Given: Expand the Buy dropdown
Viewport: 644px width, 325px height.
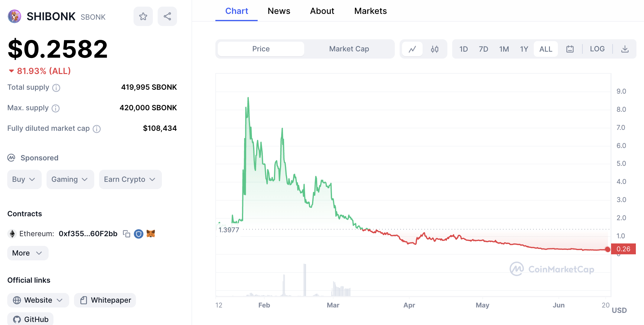Looking at the screenshot, I should pos(24,179).
